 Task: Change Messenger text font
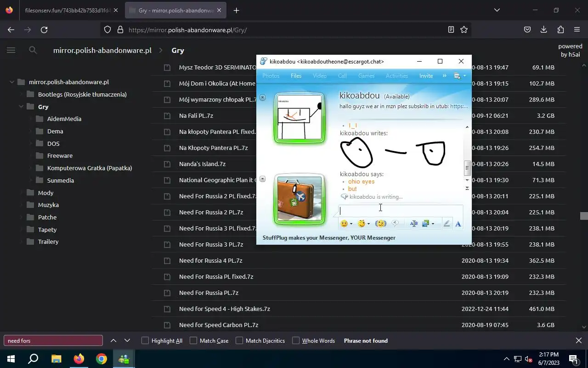coord(413,224)
